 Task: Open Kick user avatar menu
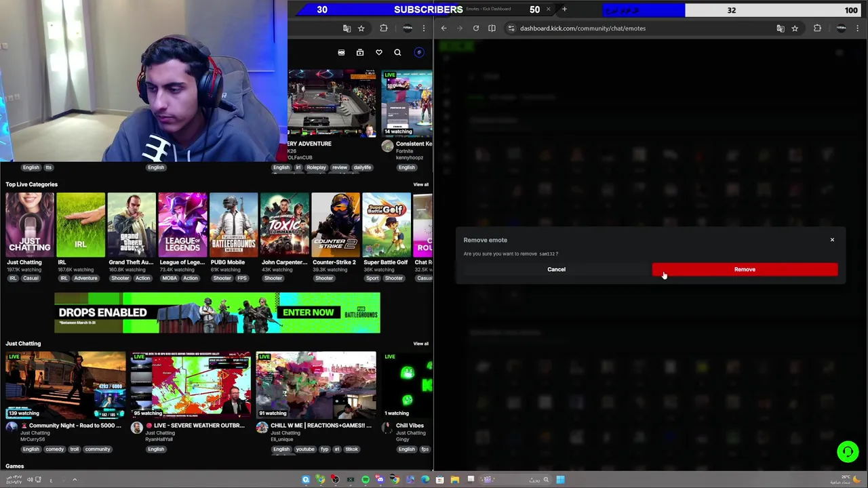419,52
